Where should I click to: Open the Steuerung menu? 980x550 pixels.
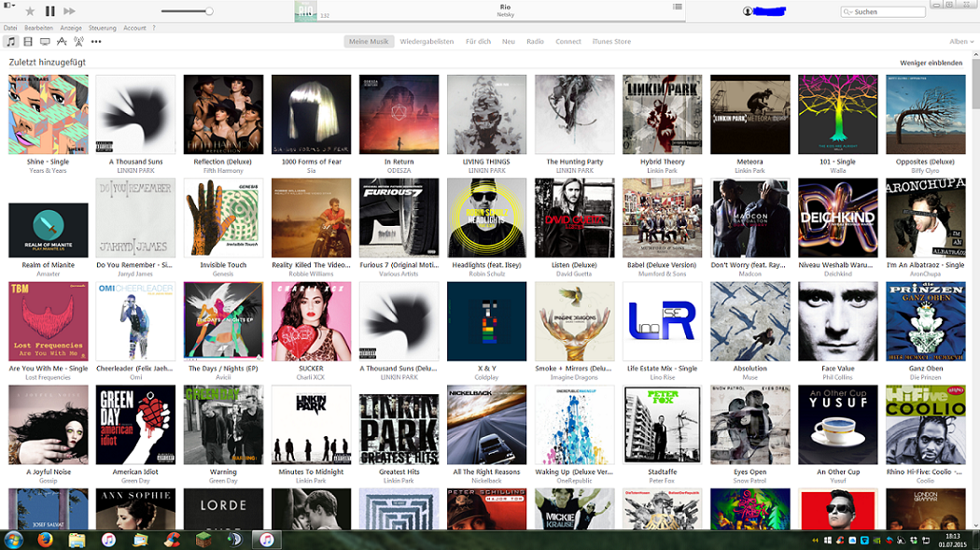pos(103,28)
